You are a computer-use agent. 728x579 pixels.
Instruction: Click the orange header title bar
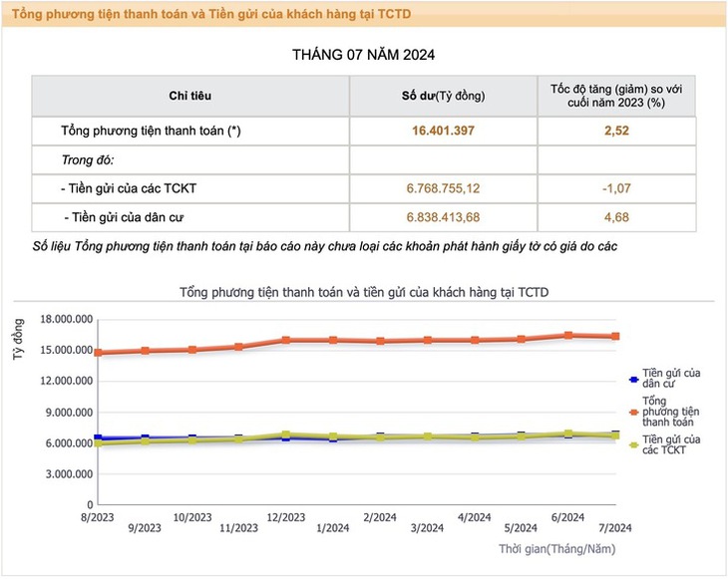364,14
